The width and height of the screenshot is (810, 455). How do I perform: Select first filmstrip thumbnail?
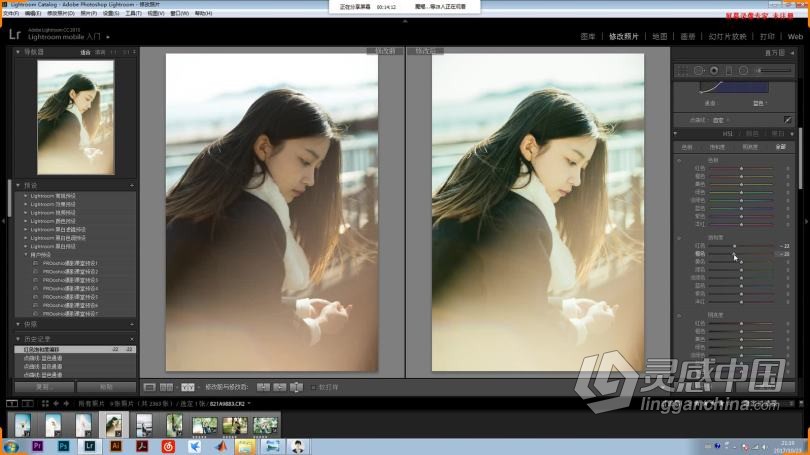tap(22, 425)
